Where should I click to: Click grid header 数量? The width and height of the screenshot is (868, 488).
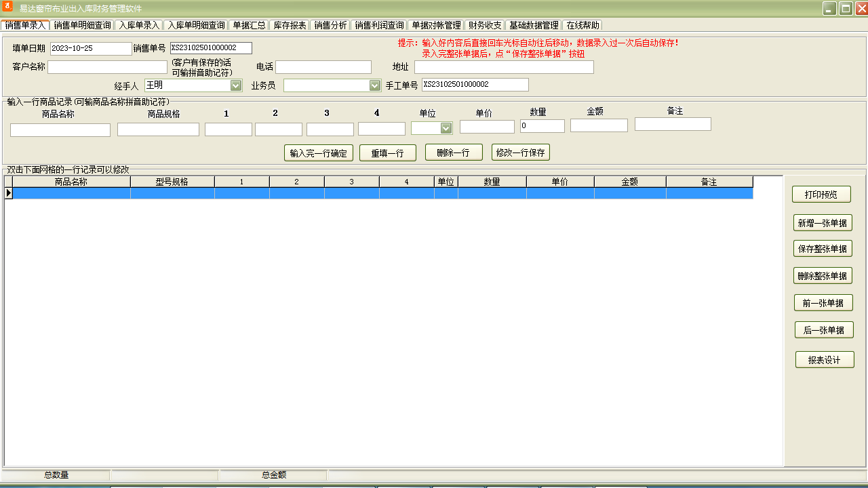pyautogui.click(x=492, y=182)
